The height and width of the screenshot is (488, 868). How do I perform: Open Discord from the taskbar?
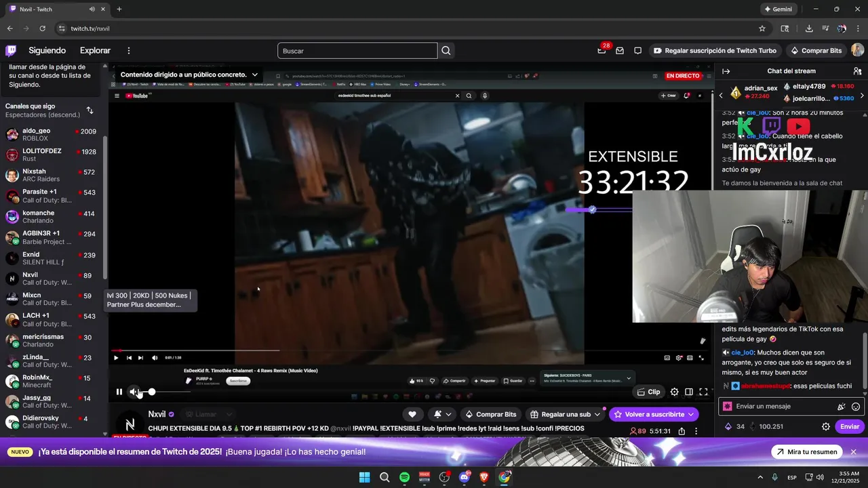pos(465,477)
